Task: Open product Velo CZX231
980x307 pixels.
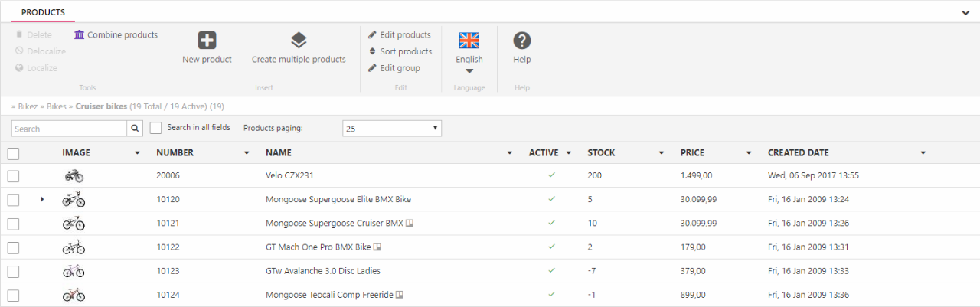Action: [289, 175]
